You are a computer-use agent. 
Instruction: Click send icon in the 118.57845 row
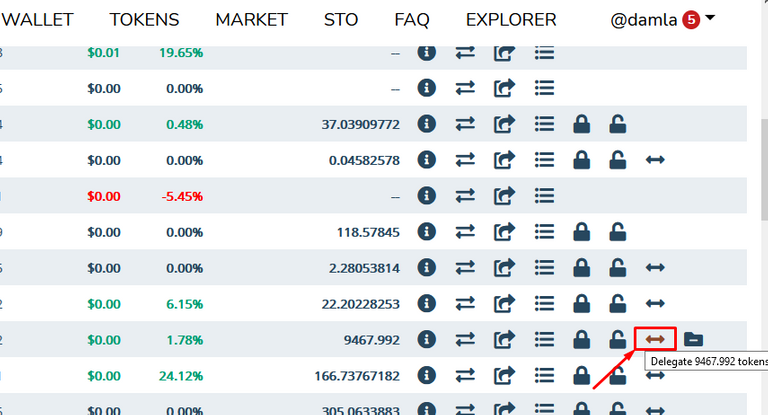[x=504, y=232]
